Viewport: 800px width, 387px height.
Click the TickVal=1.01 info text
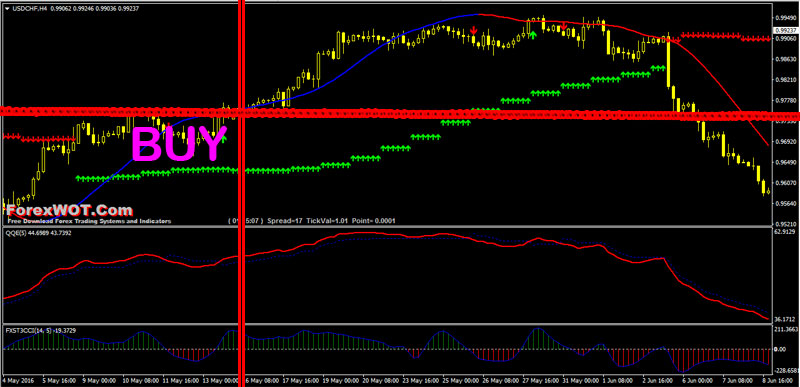tap(326, 221)
